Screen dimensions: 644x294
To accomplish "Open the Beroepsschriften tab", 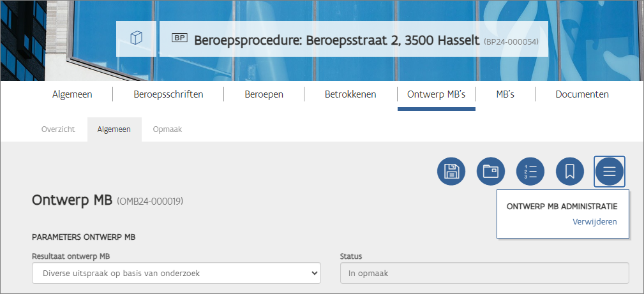I will (168, 94).
